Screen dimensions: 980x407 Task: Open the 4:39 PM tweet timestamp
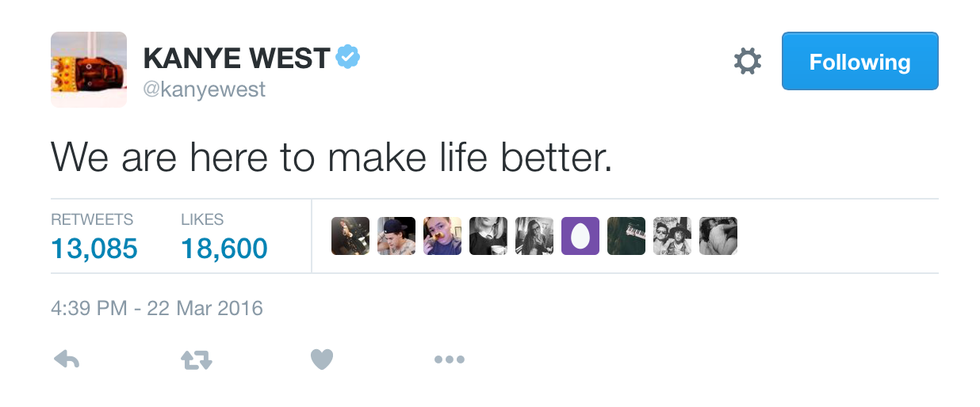pos(157,307)
